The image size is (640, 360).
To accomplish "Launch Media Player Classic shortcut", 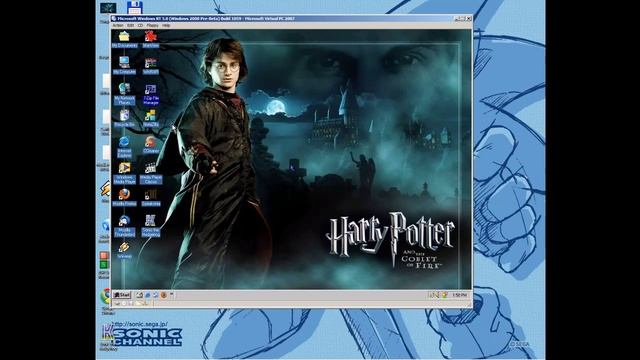I will (x=151, y=173).
